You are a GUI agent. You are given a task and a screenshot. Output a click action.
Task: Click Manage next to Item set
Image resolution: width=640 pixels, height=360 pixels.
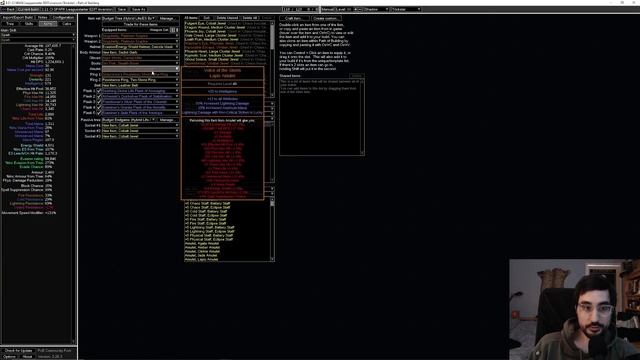tap(167, 18)
